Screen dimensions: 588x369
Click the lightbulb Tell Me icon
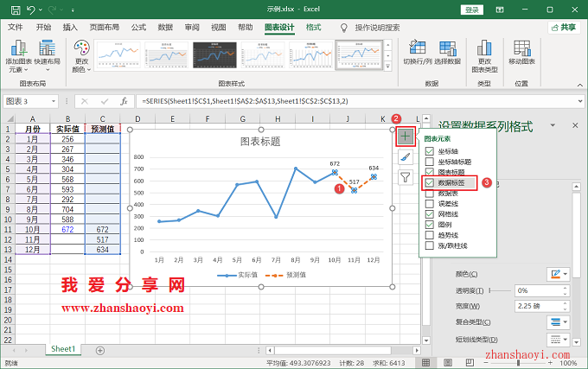(x=343, y=28)
